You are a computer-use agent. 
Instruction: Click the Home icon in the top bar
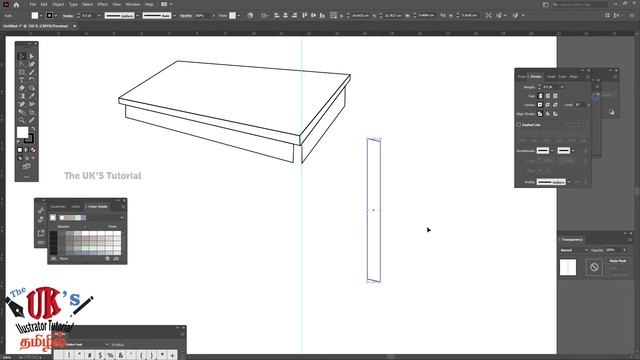click(x=16, y=4)
